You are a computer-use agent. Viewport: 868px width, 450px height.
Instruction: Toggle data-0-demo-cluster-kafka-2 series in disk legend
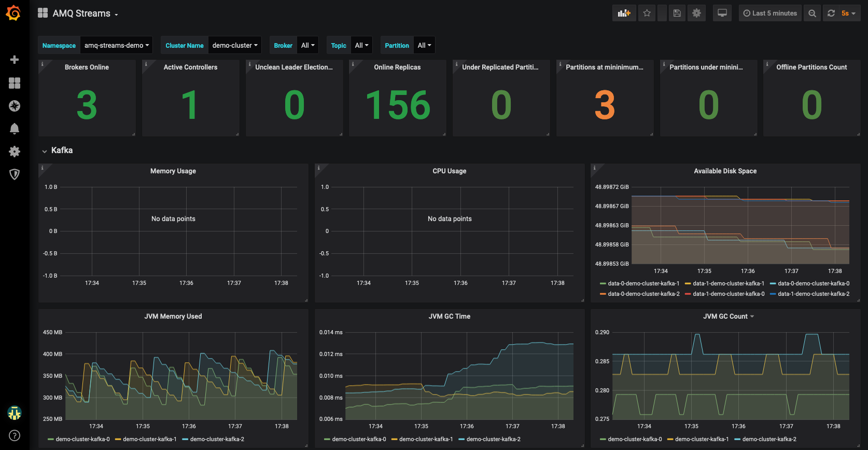[x=643, y=294]
